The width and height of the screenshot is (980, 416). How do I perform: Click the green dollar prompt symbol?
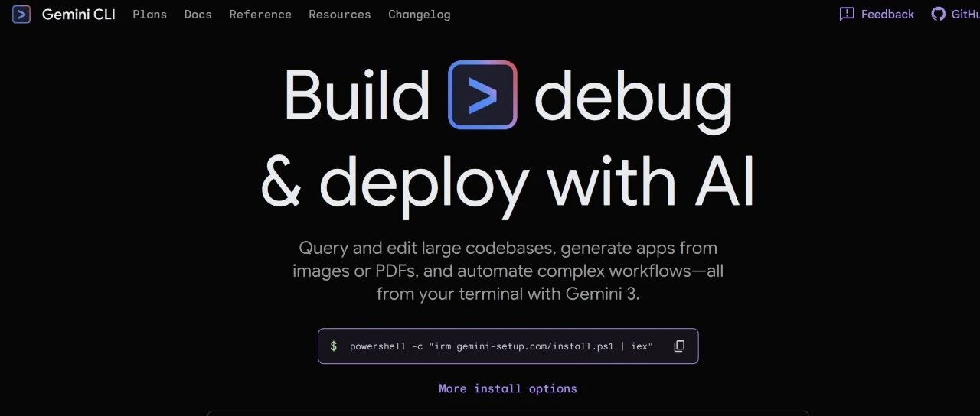point(334,346)
